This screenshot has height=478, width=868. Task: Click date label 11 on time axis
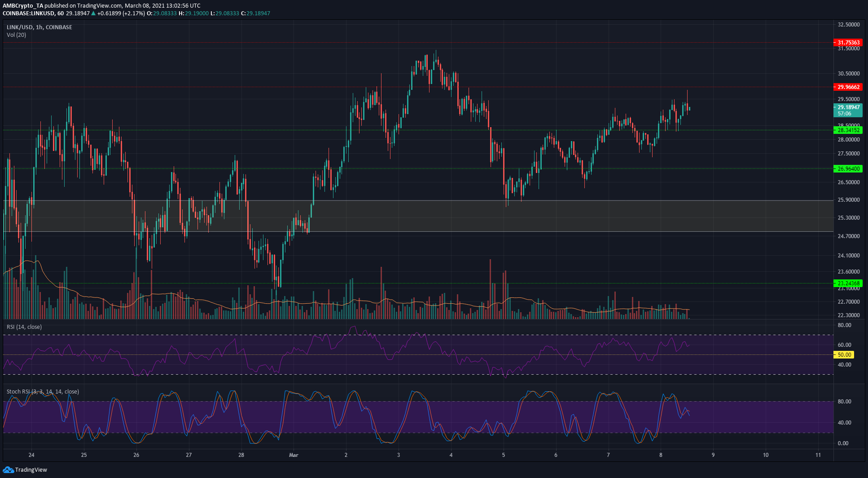coord(818,455)
